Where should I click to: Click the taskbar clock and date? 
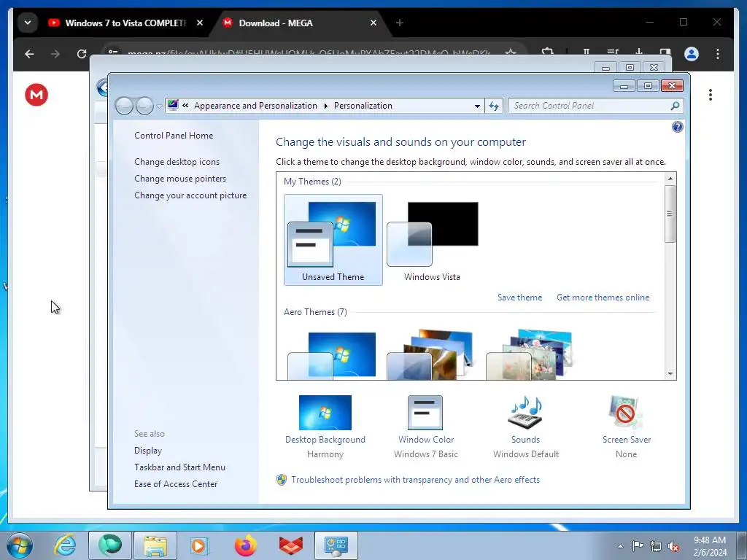point(710,546)
